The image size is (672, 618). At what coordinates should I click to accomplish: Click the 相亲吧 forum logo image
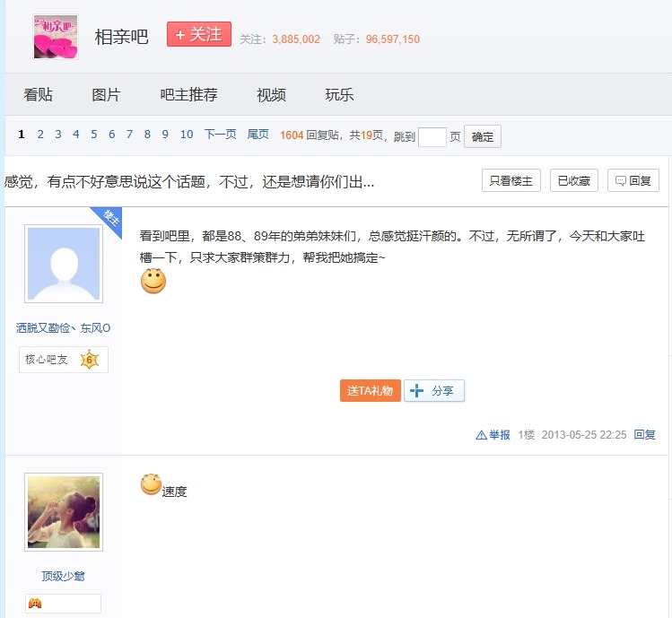(x=56, y=37)
